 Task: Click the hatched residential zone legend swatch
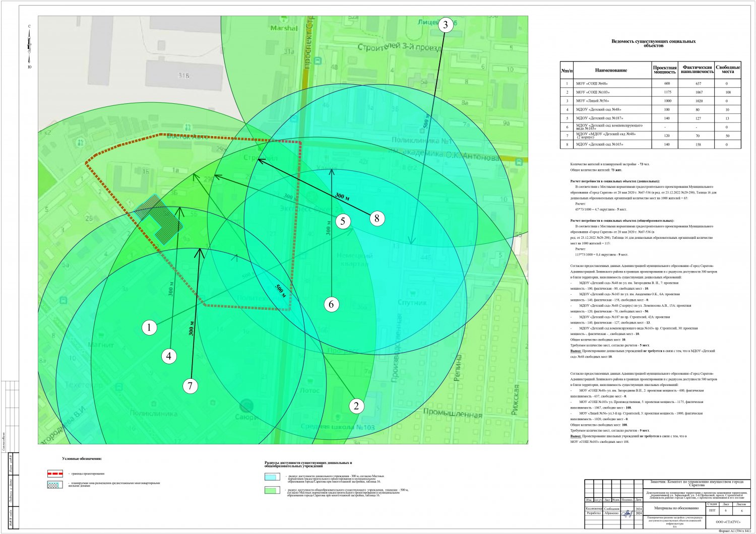tap(54, 485)
